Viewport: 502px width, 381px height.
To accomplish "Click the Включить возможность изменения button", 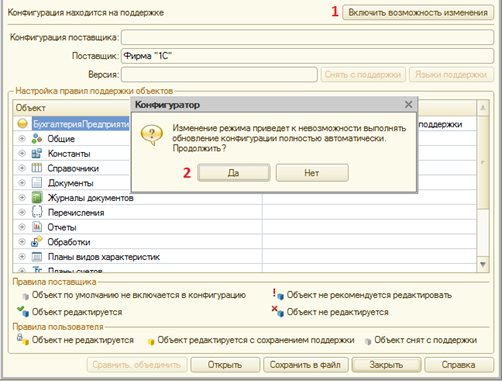I will pyautogui.click(x=418, y=13).
